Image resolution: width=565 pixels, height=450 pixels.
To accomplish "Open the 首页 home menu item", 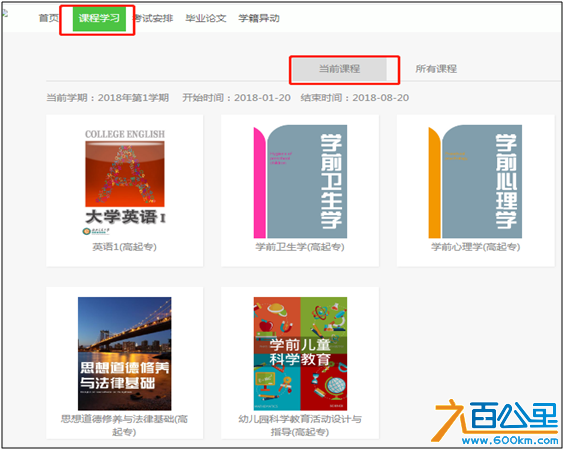I will (49, 18).
